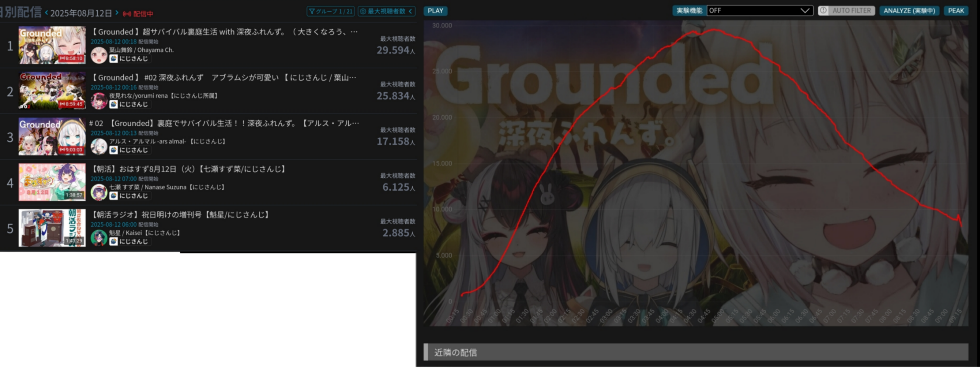Click start time 2025-08-12 00:13

(113, 133)
